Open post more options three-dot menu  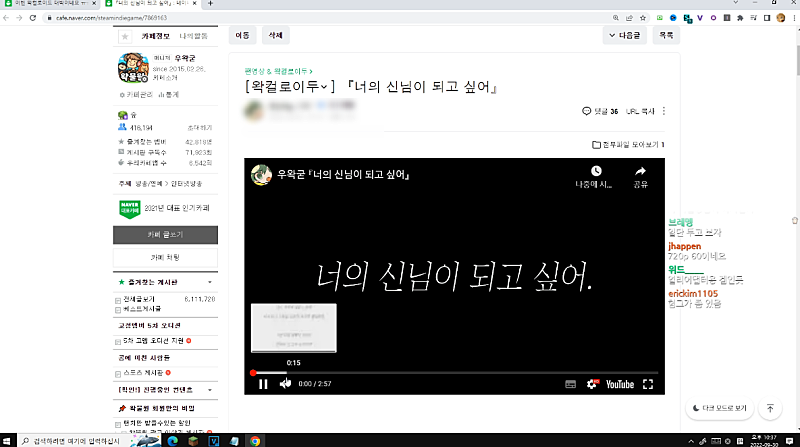tap(664, 111)
